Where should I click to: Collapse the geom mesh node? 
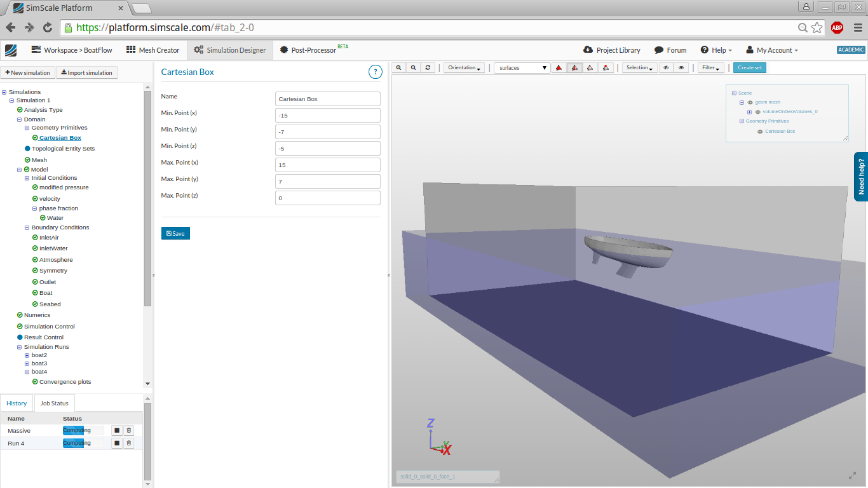coord(742,102)
